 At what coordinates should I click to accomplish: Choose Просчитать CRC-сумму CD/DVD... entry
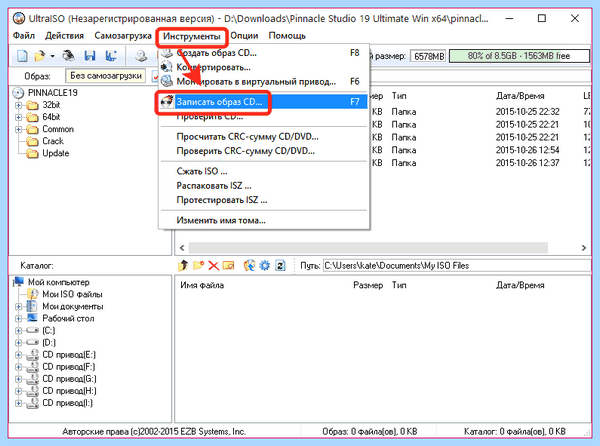(x=264, y=137)
